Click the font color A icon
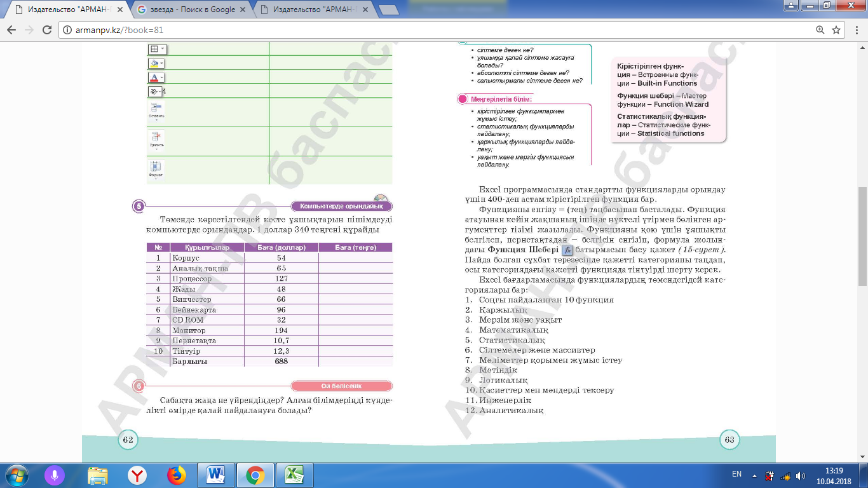This screenshot has width=868, height=488. [156, 78]
